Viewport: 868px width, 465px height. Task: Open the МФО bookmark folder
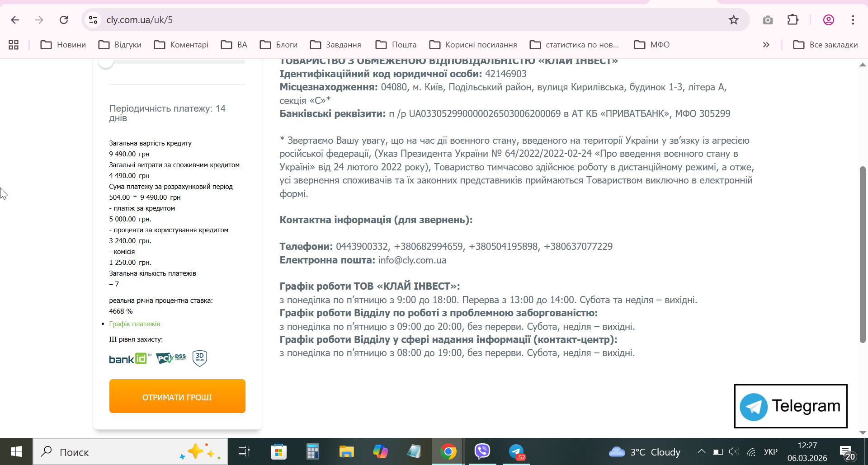tap(652, 45)
